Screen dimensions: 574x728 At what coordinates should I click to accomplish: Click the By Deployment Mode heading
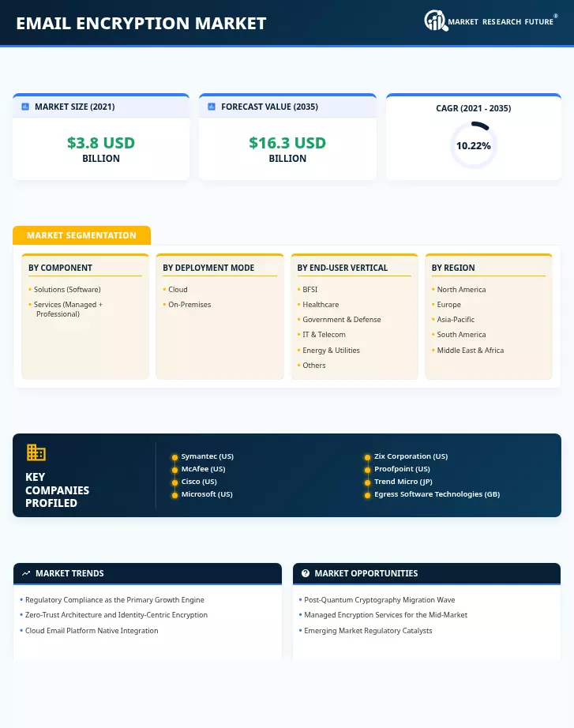pyautogui.click(x=208, y=268)
